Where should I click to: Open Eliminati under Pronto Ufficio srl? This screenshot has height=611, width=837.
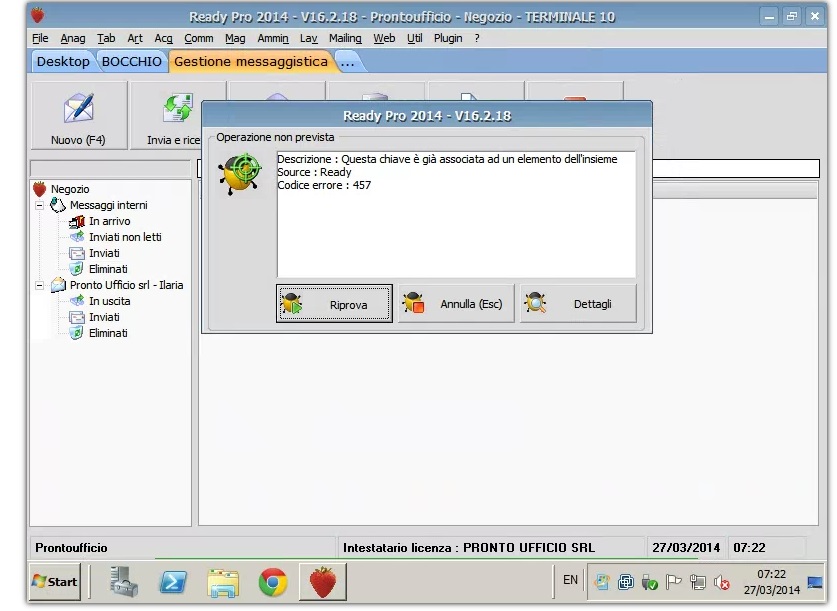[108, 333]
